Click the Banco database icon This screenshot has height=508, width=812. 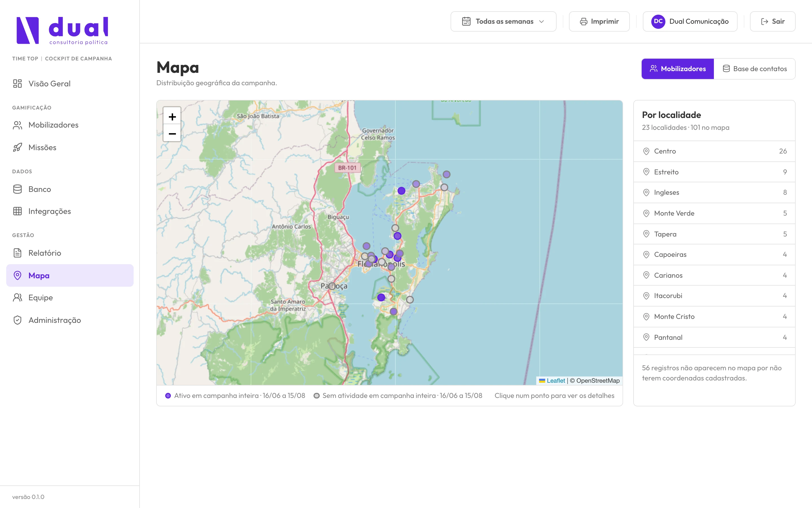click(x=17, y=189)
